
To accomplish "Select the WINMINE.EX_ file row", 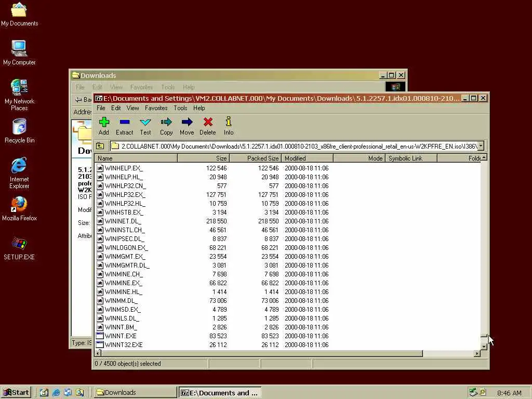I will tap(288, 283).
